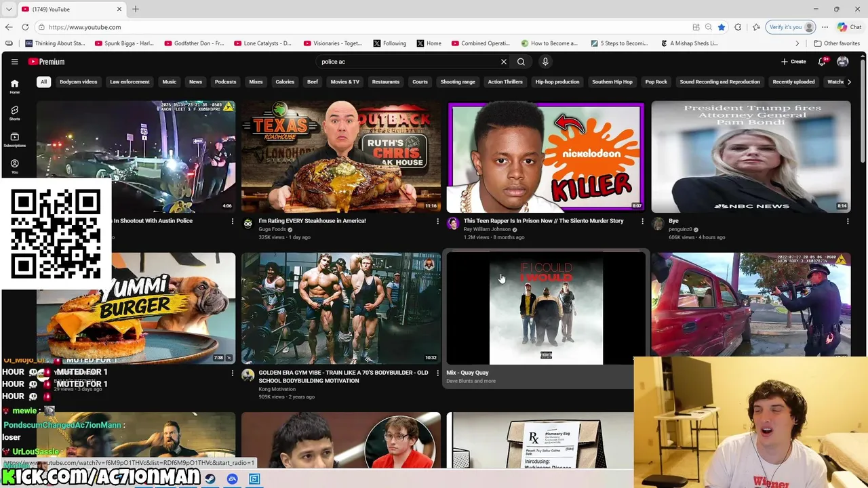868x488 pixels.
Task: Open the Texas Roadhouse steak thumbnail
Action: click(341, 157)
